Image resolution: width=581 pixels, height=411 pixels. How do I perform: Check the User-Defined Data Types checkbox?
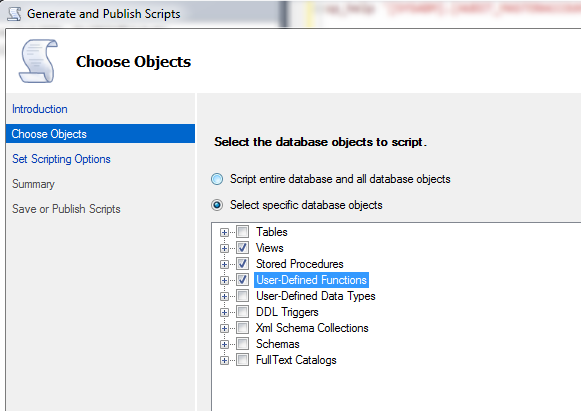(243, 296)
